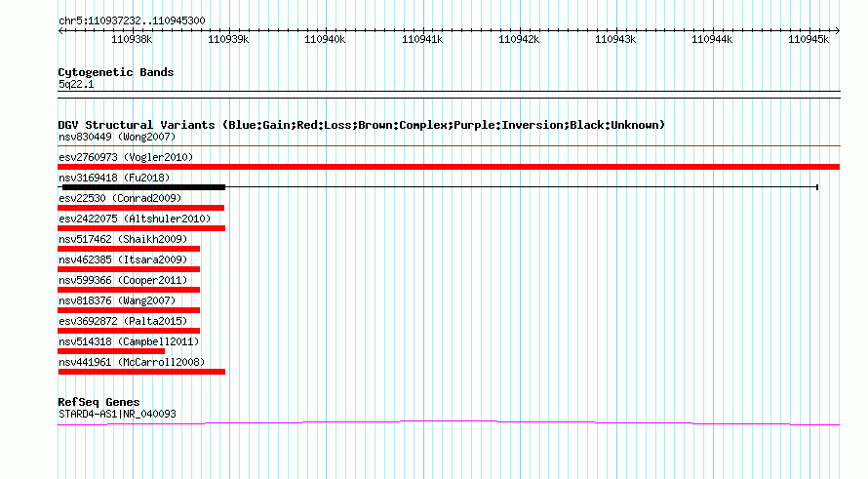Open variant nsv441961 (McCarroll2008) label
868x479 pixels.
coord(132,362)
